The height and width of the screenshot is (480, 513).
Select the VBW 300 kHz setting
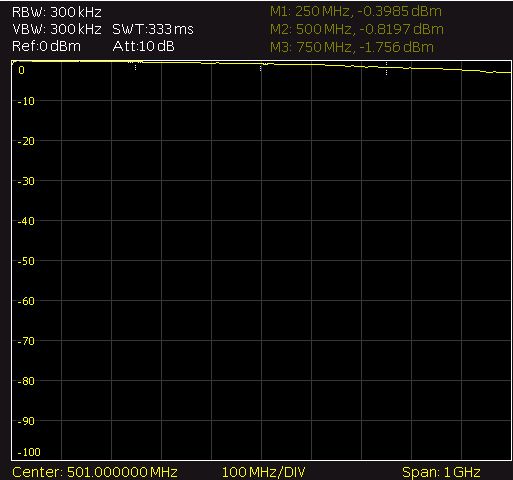pyautogui.click(x=57, y=29)
